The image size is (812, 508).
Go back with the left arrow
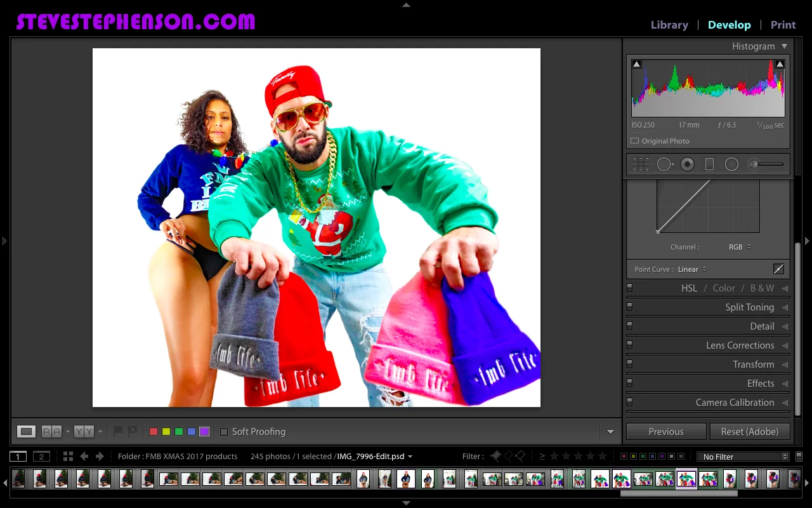(84, 457)
